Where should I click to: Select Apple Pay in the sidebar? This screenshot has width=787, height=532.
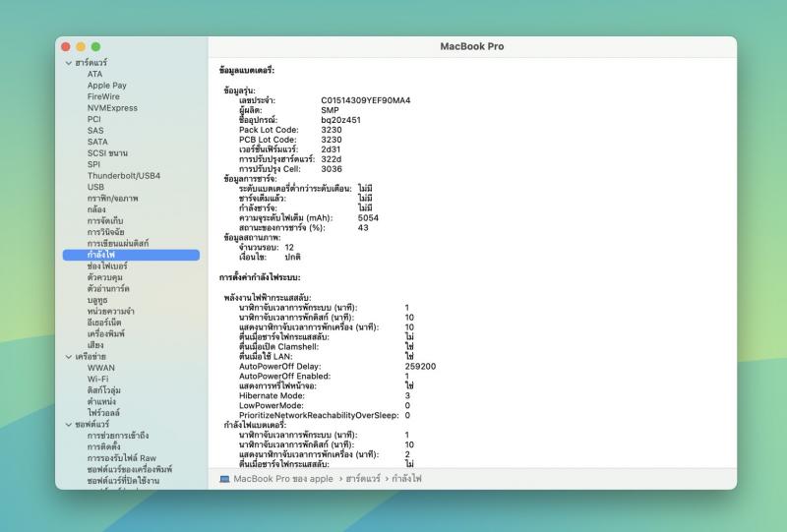point(107,86)
